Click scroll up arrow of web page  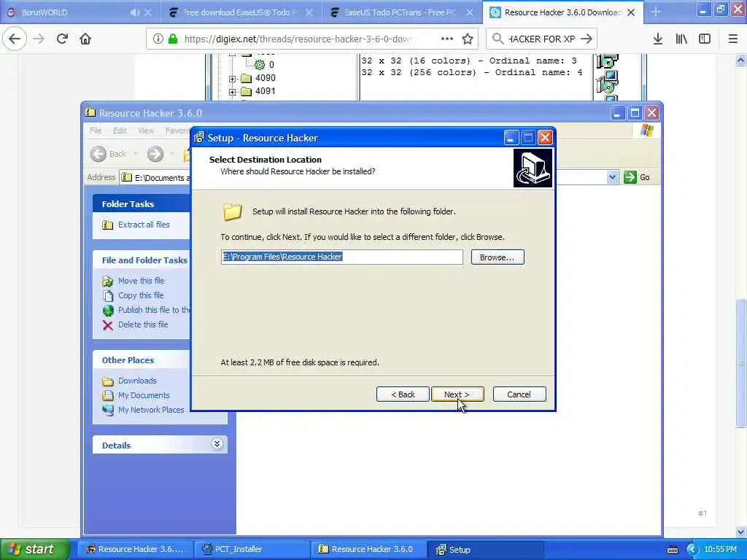(x=740, y=60)
